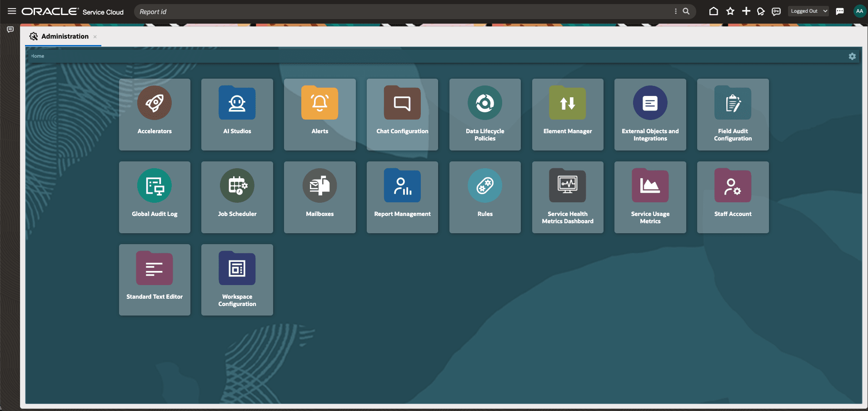
Task: Open Data Lifecycle Policies
Action: pyautogui.click(x=485, y=115)
